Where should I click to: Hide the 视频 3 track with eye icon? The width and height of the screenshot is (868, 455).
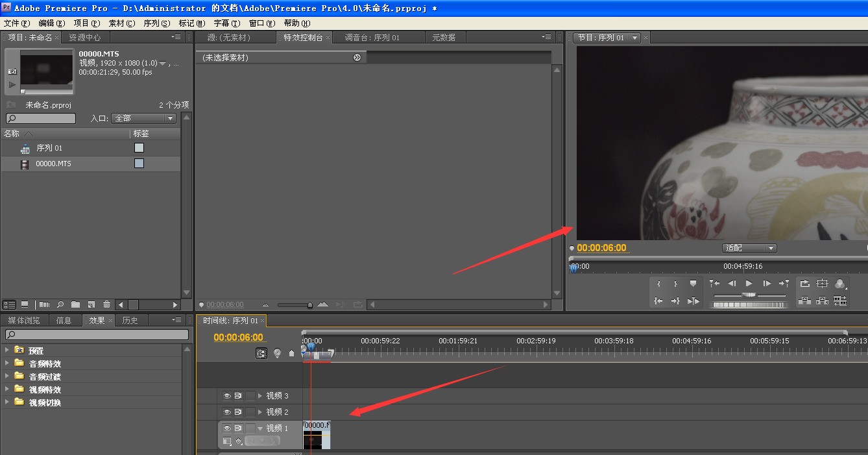click(227, 396)
